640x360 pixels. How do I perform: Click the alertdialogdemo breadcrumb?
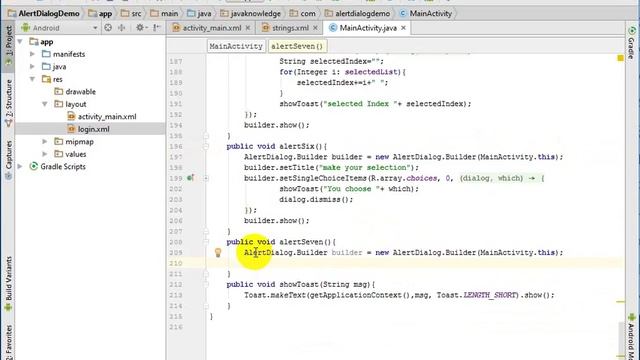358,13
